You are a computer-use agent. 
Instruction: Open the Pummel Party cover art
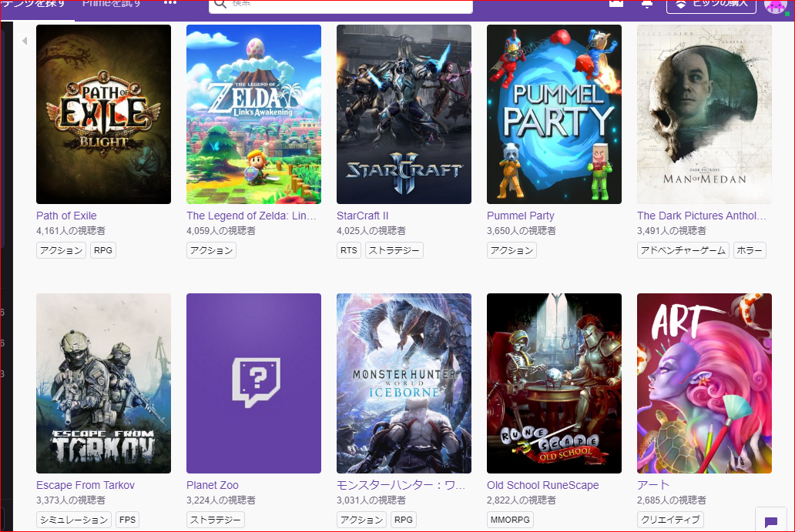(554, 115)
